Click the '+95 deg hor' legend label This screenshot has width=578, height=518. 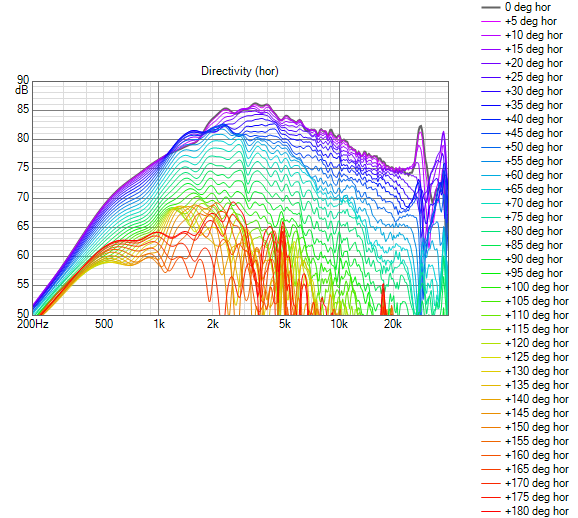coord(533,273)
